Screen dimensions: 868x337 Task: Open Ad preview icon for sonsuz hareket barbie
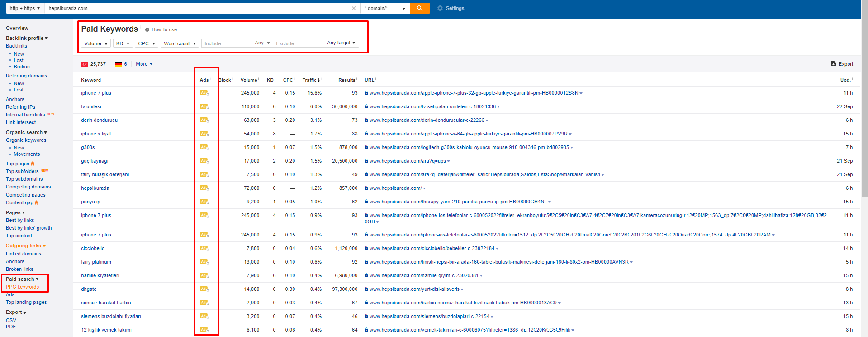coord(204,303)
